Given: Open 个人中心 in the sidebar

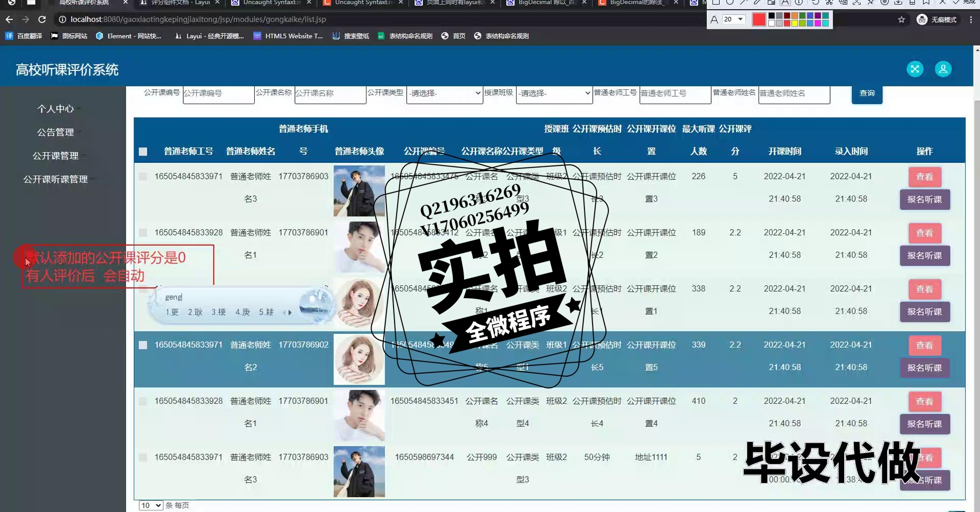Looking at the screenshot, I should pyautogui.click(x=56, y=109).
